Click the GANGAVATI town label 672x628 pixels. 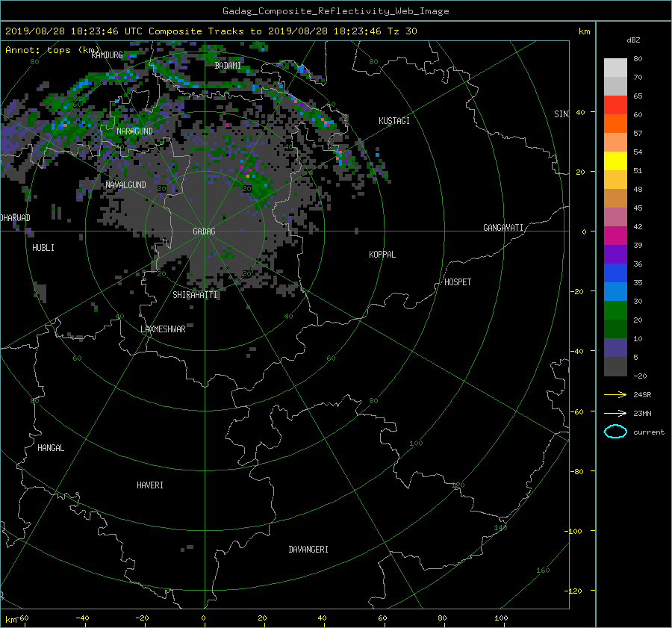tap(503, 228)
